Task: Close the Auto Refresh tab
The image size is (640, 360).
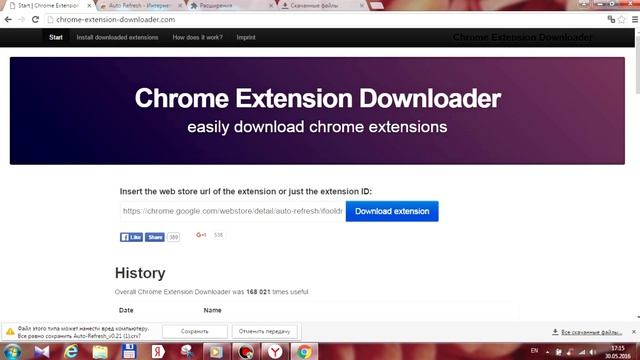Action: click(x=180, y=6)
